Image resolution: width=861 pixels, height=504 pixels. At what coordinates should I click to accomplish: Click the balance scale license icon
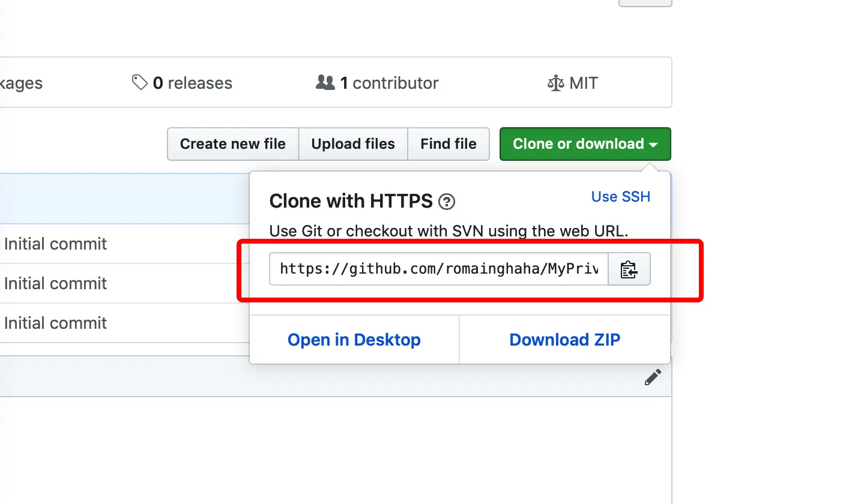pyautogui.click(x=556, y=83)
